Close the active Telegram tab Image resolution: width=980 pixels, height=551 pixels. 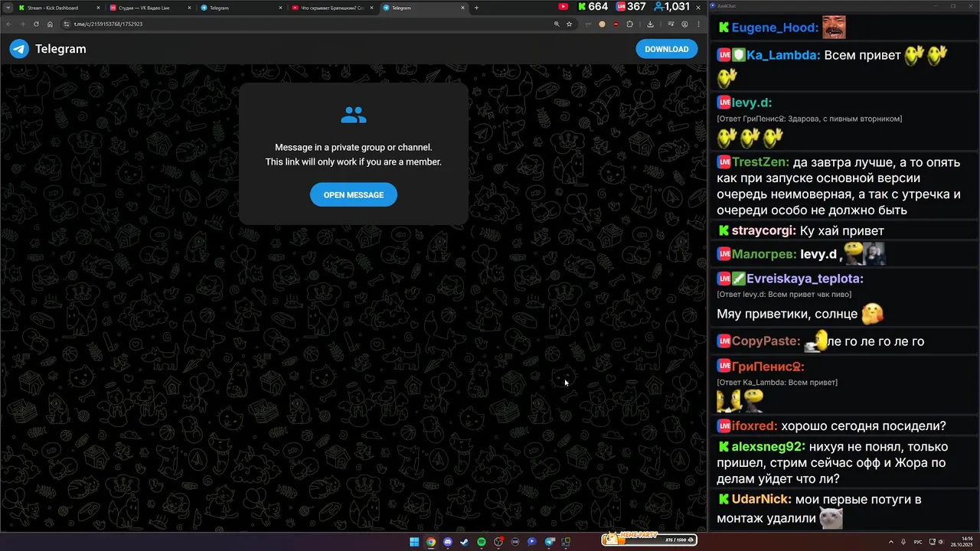pyautogui.click(x=462, y=8)
